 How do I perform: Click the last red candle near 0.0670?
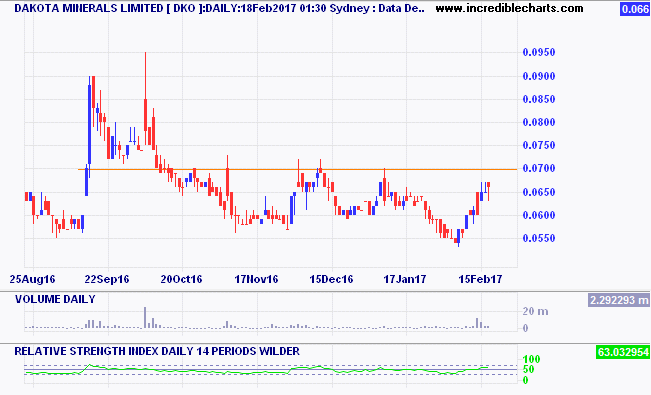point(489,191)
